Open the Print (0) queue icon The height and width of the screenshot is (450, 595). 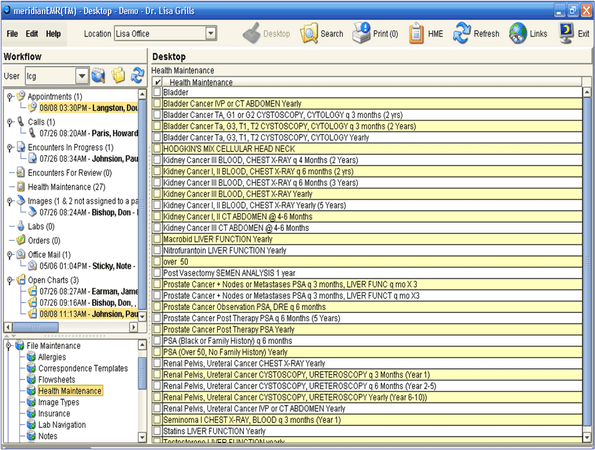(x=361, y=33)
